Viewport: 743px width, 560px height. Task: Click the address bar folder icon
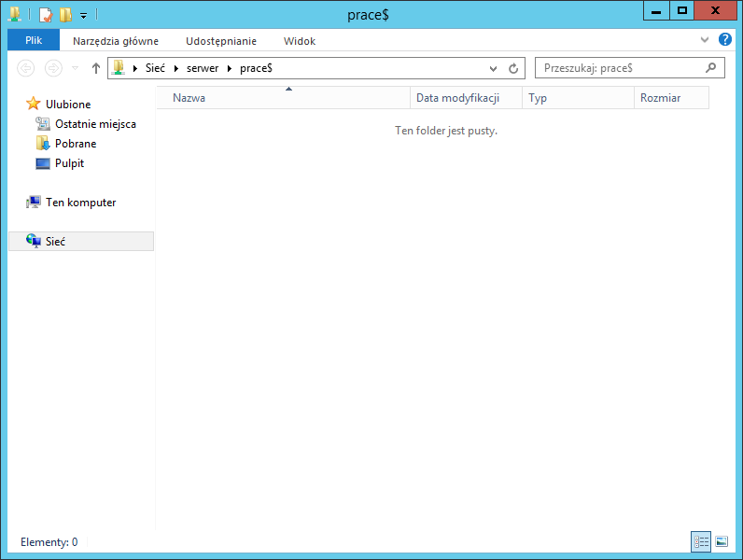coord(119,68)
